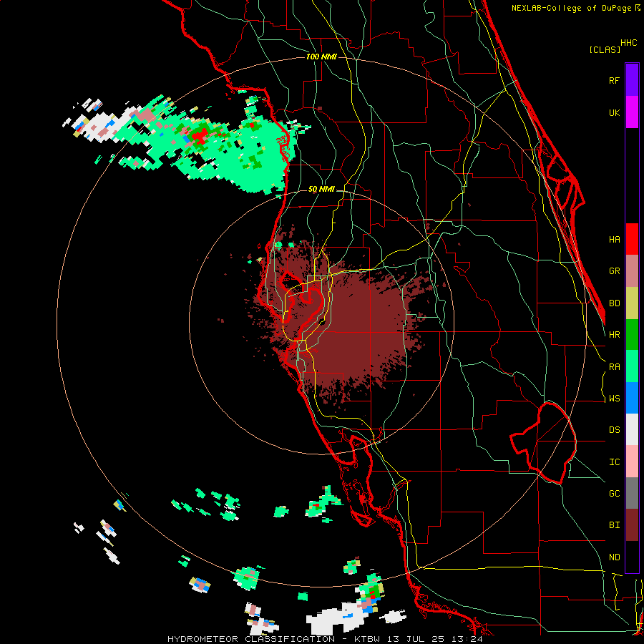The height and width of the screenshot is (644, 644).
Task: Click the Hydrometeor Classification KTBW caption
Action: (325, 639)
